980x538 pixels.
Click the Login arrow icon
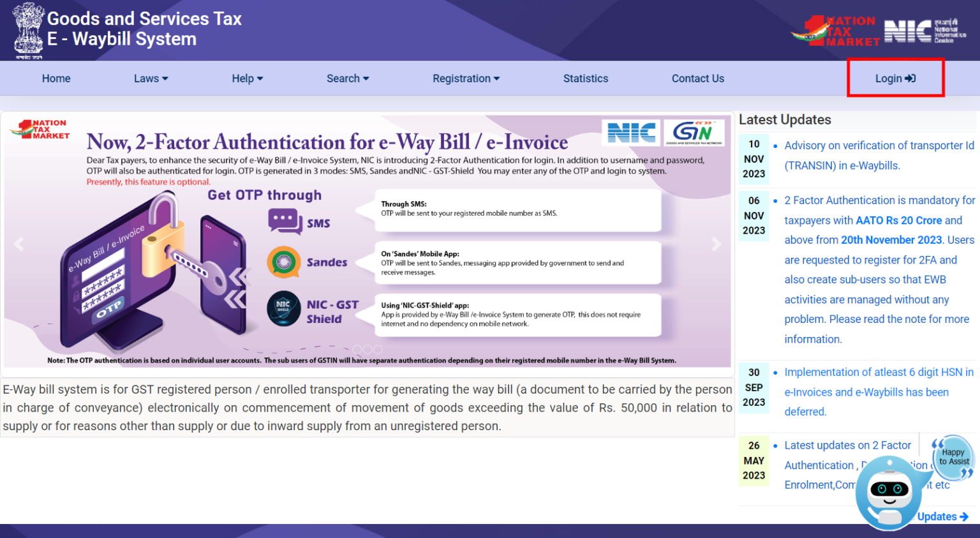click(x=910, y=78)
